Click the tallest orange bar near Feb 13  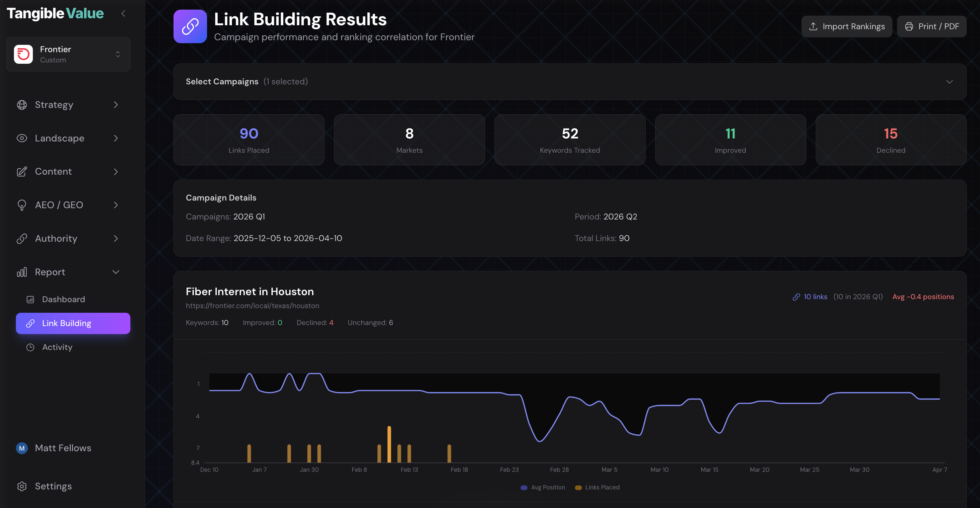(x=389, y=444)
